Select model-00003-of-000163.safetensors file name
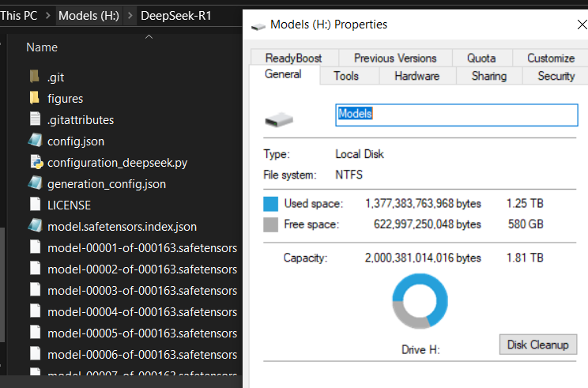This screenshot has width=588, height=388. (142, 291)
